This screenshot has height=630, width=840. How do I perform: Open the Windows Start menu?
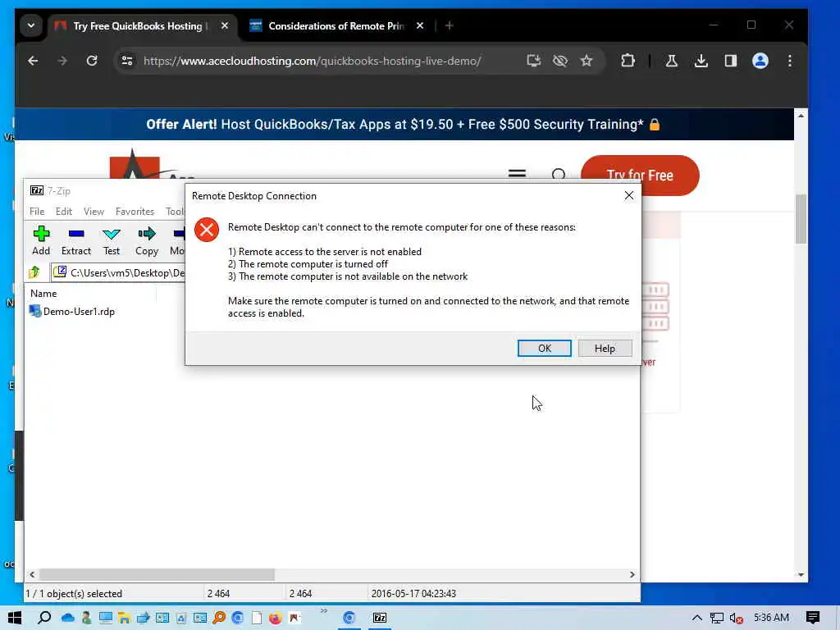tap(15, 618)
